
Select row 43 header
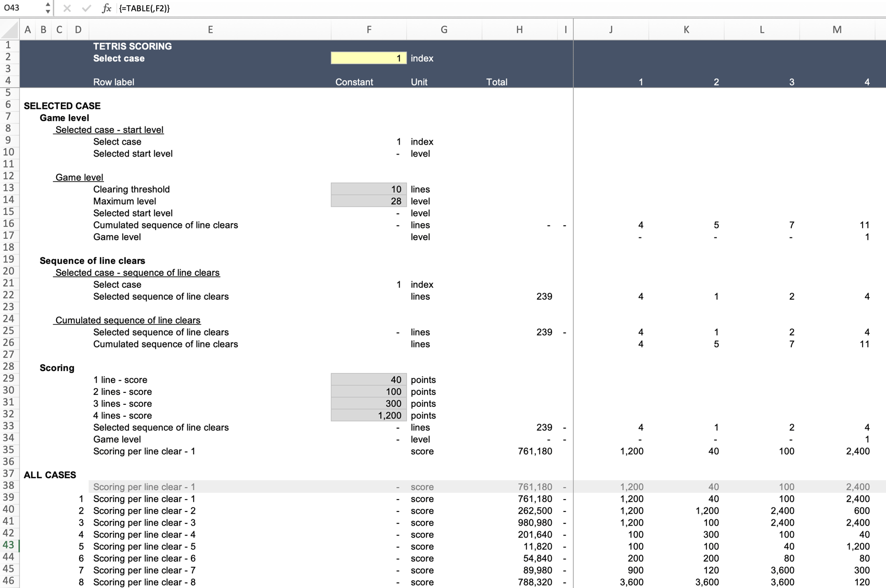[x=8, y=546]
